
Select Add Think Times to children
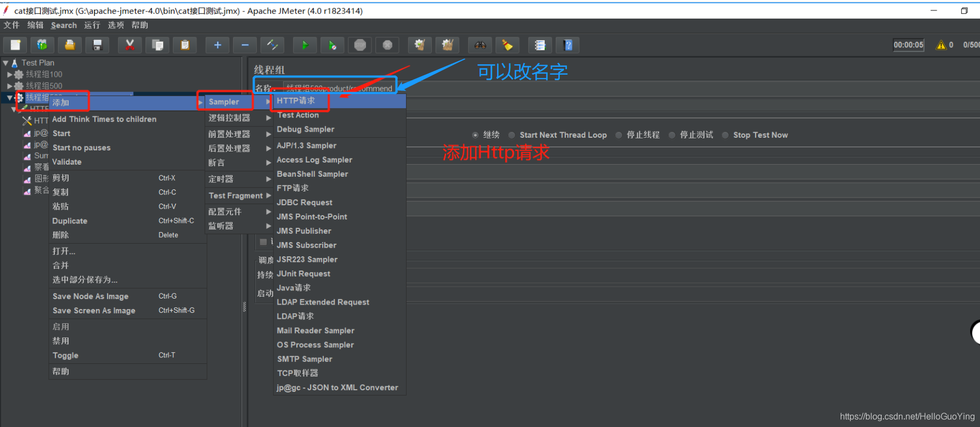tap(128, 119)
